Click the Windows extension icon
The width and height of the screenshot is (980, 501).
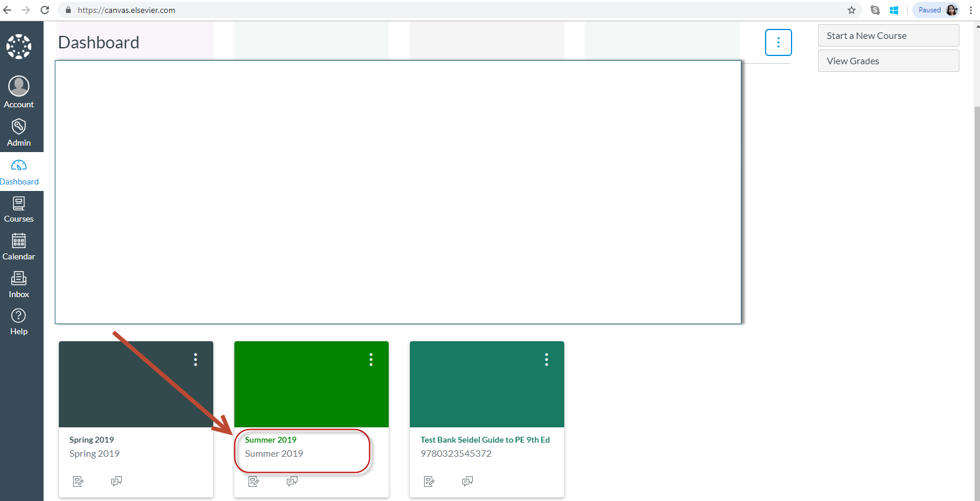click(x=894, y=10)
